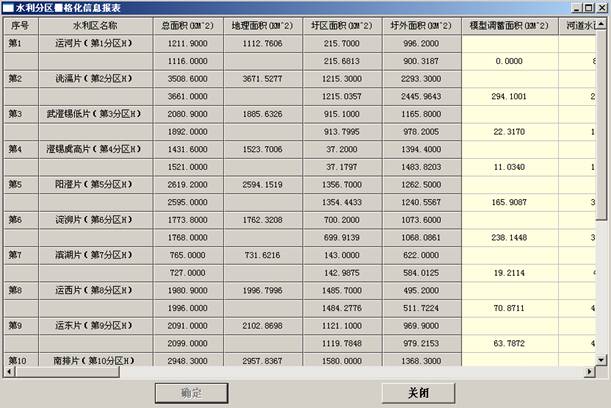Select the 序号 column header
611x408 pixels.
point(19,24)
